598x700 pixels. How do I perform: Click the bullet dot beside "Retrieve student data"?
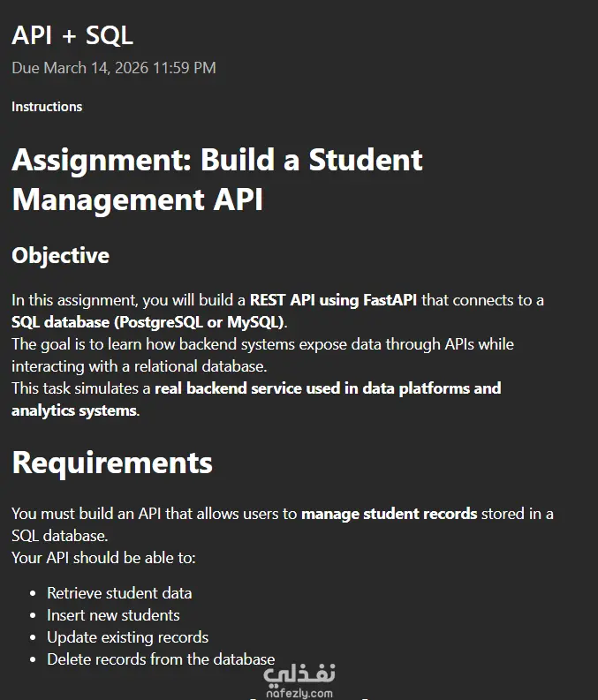click(x=34, y=594)
